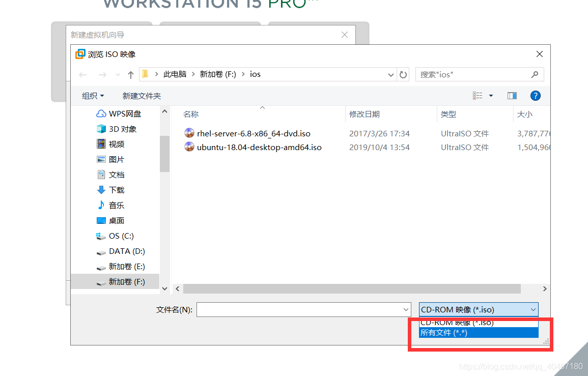This screenshot has width=588, height=376.
Task: Select ubuntu-18.04-desktop-amd64.iso file
Action: pos(259,148)
